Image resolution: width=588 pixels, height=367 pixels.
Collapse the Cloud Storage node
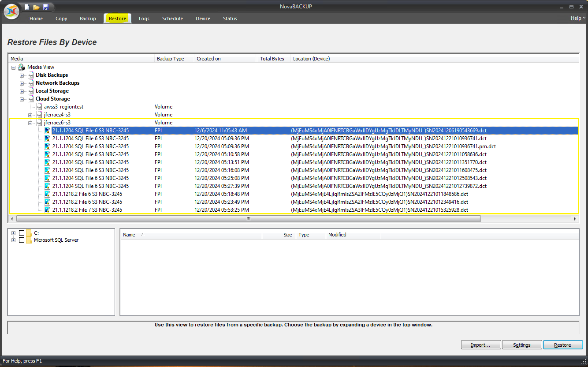(x=22, y=99)
